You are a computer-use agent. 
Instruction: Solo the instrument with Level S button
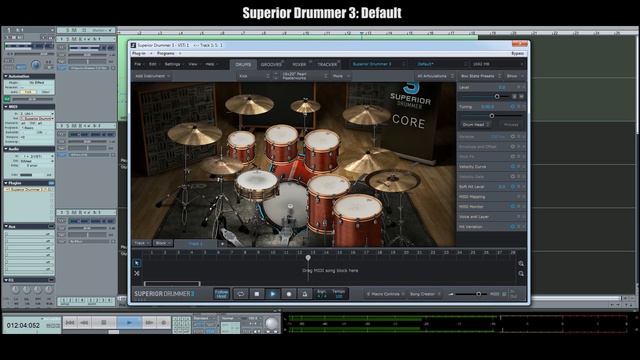click(x=514, y=96)
